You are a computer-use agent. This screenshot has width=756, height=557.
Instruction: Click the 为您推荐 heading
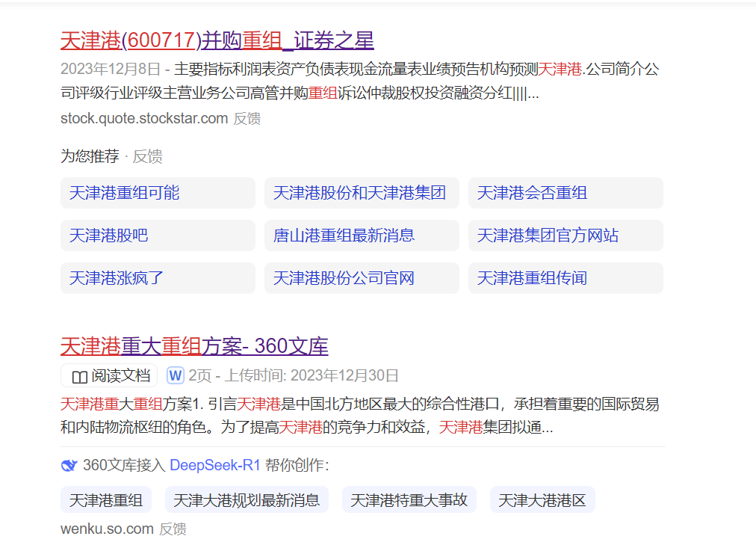(x=90, y=156)
